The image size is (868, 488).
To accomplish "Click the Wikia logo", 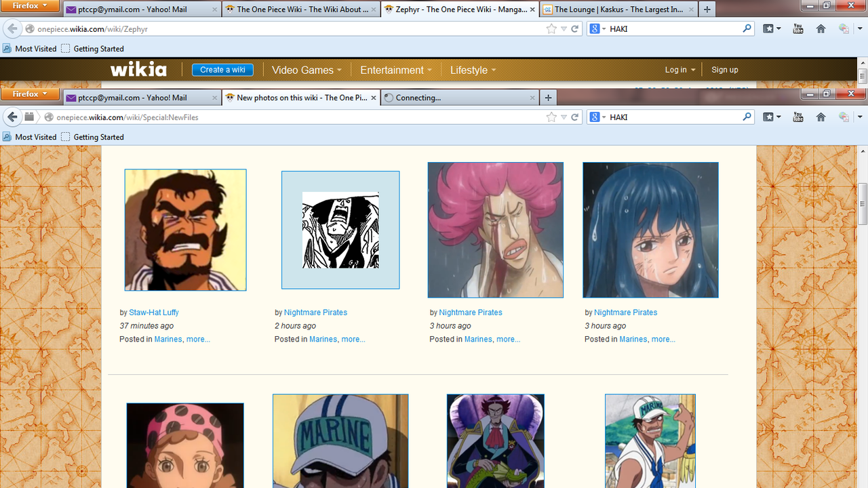I will click(138, 70).
